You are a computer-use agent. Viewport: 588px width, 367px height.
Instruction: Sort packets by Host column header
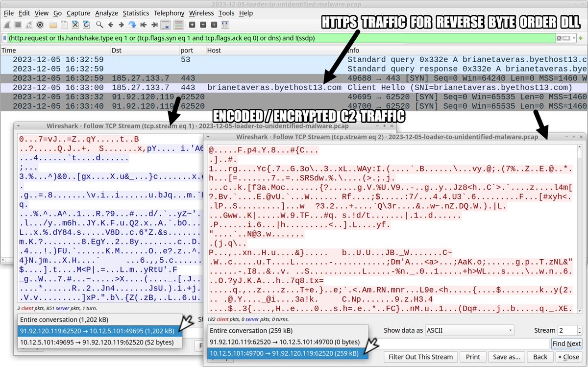click(275, 50)
